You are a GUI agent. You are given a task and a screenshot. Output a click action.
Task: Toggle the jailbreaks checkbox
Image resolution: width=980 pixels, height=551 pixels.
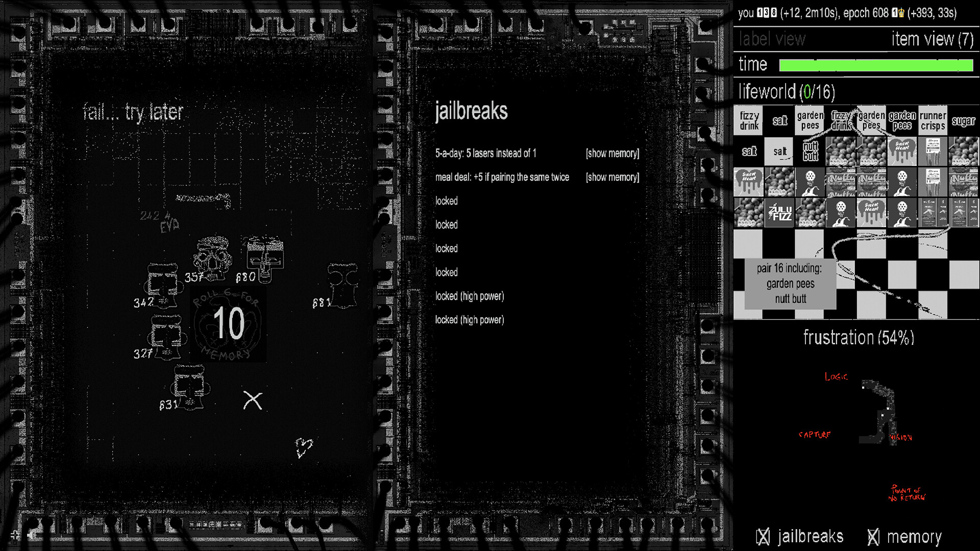tap(763, 537)
